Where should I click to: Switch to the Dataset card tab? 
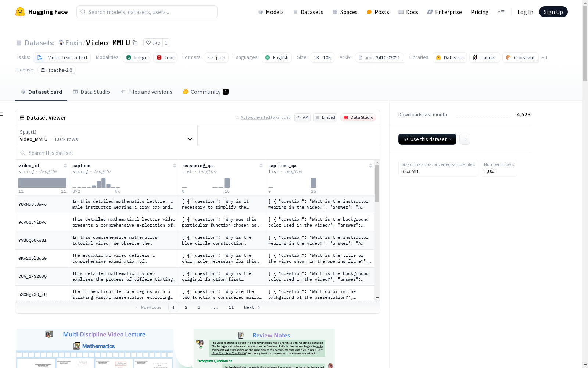click(x=41, y=92)
